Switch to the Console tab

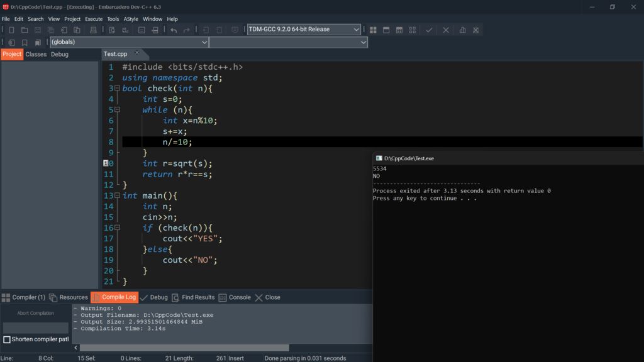click(x=235, y=297)
